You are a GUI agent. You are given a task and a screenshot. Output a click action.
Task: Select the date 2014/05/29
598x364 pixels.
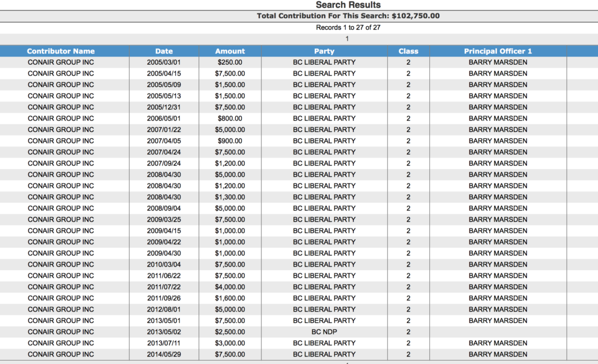[164, 355]
